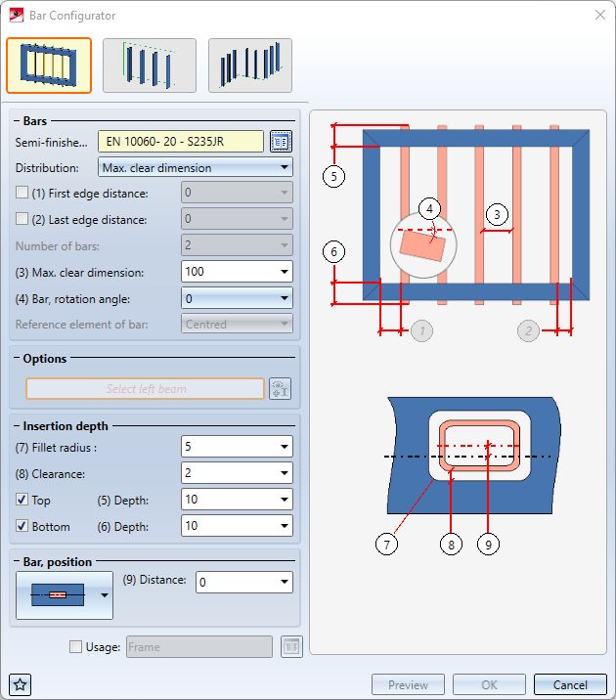616x700 pixels.
Task: Open Top (5) Depth dropdown
Action: click(285, 500)
